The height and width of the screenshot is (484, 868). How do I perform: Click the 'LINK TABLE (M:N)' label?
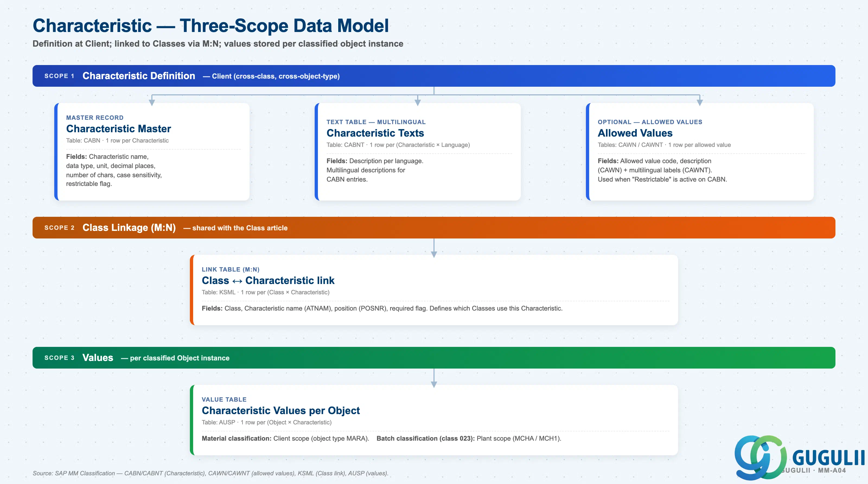pos(231,270)
